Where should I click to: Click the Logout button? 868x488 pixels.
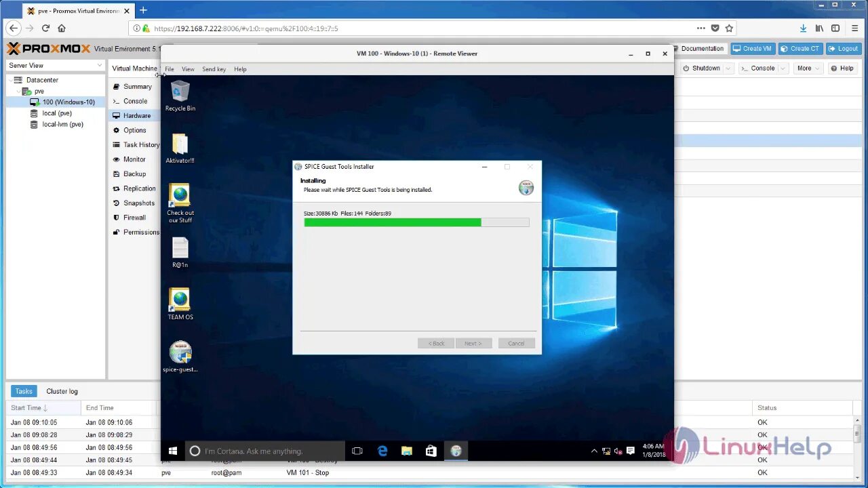click(x=844, y=49)
